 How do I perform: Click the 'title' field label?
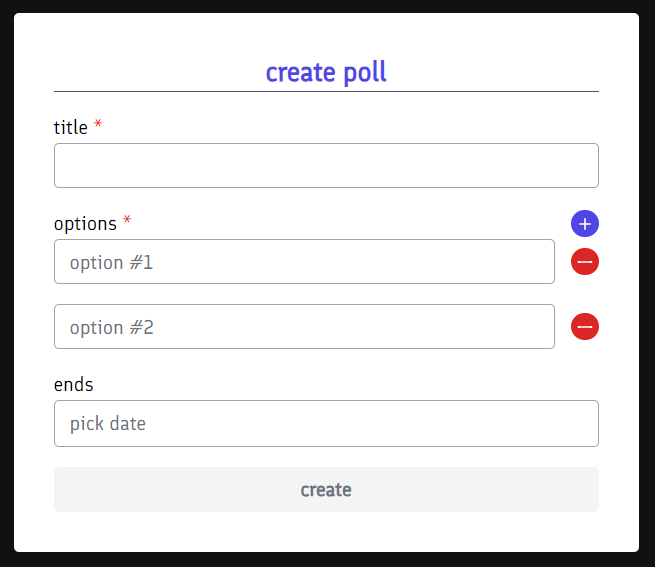(x=70, y=128)
